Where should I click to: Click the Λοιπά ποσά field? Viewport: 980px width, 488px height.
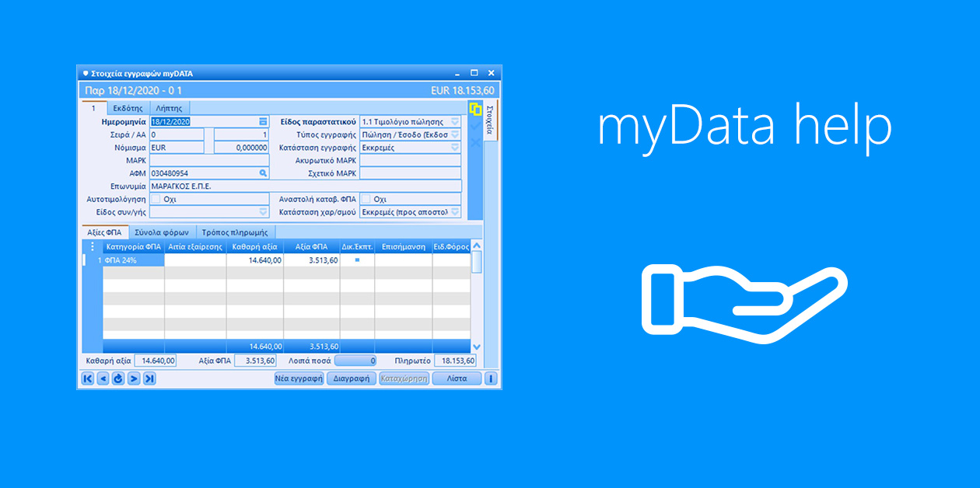click(x=356, y=361)
